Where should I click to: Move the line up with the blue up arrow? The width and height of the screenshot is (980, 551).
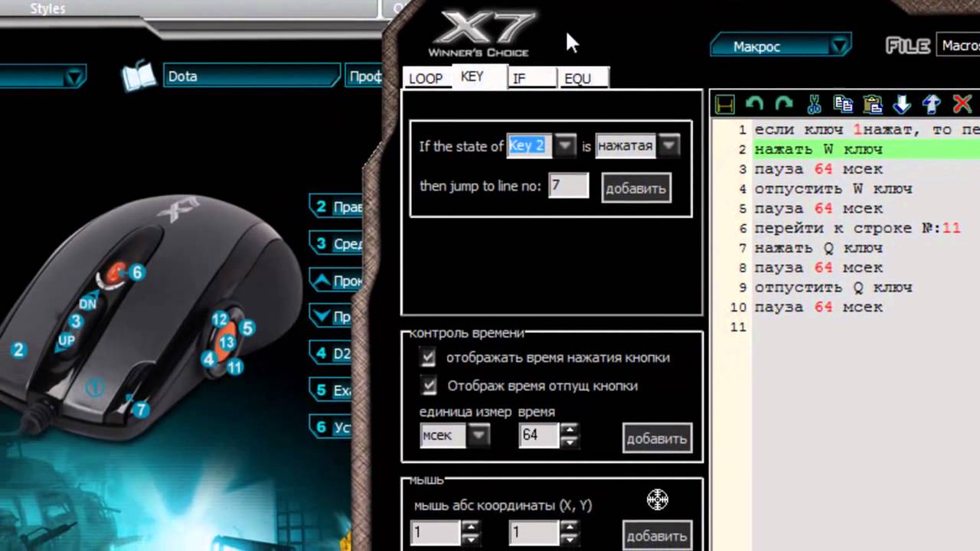click(x=931, y=104)
